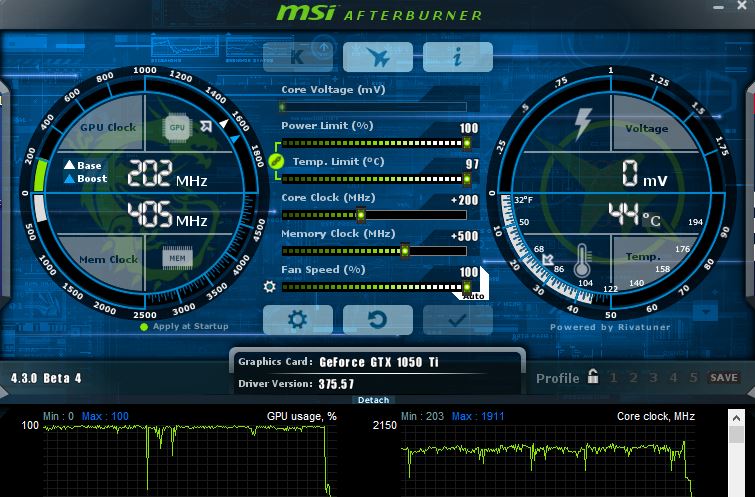This screenshot has height=497, width=755.
Task: Select profile slot 1
Action: click(613, 377)
